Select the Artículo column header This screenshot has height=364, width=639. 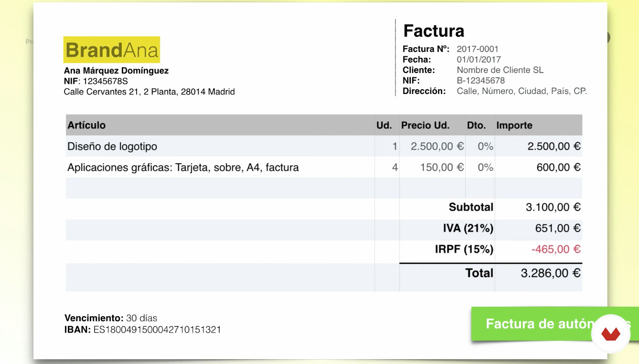(x=86, y=125)
